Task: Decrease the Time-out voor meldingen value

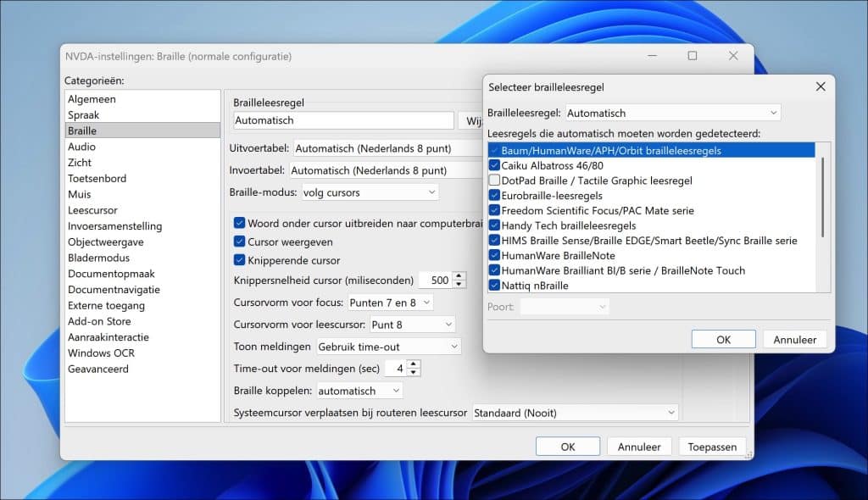Action: (x=413, y=372)
